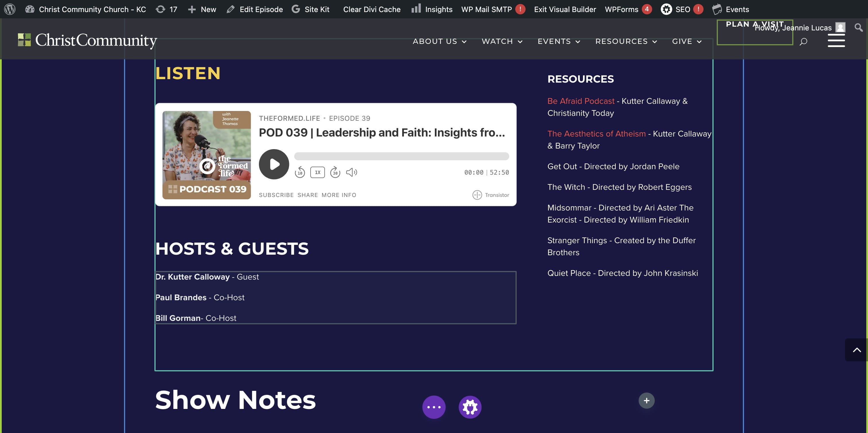Viewport: 868px width, 433px height.
Task: Expand the GIVE dropdown
Action: [687, 41]
